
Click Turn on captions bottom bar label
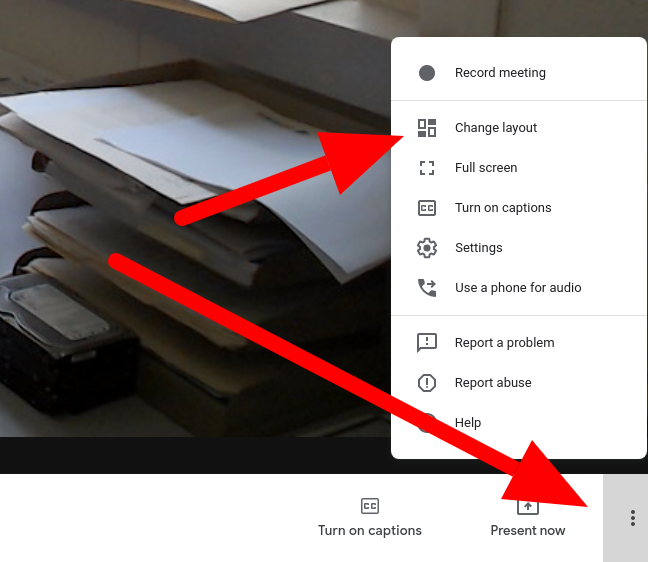pyautogui.click(x=370, y=531)
